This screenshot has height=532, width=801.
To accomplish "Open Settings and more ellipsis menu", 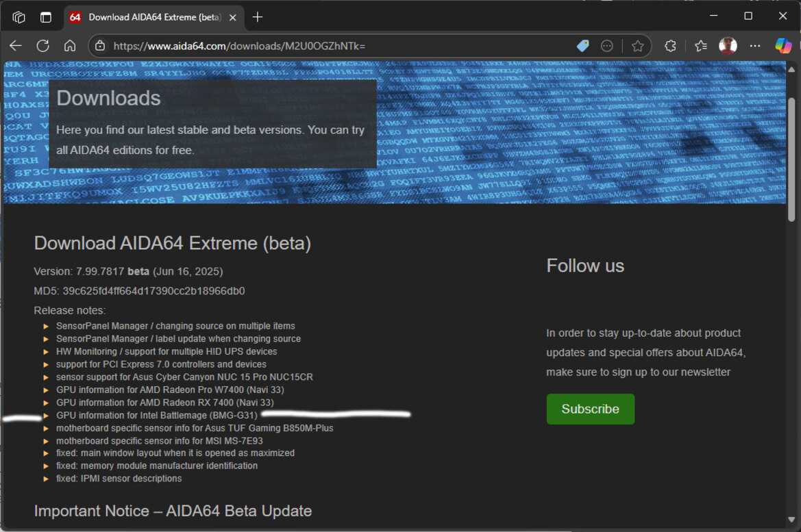I will (755, 46).
